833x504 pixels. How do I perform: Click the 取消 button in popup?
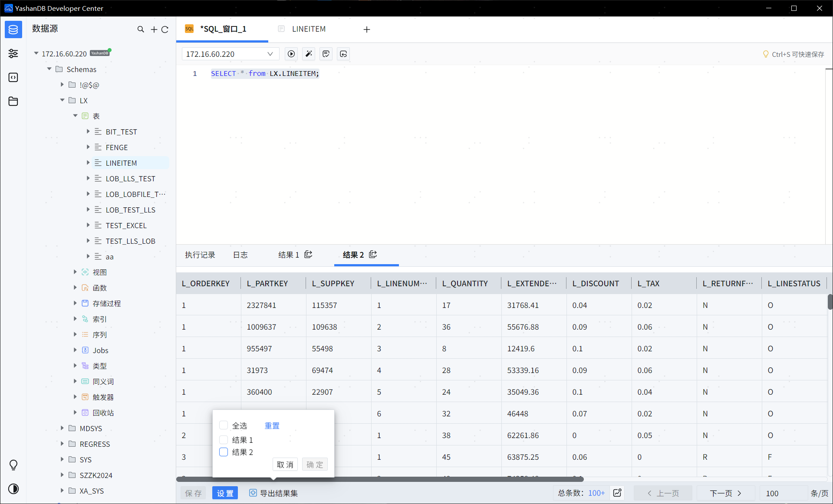click(x=285, y=465)
